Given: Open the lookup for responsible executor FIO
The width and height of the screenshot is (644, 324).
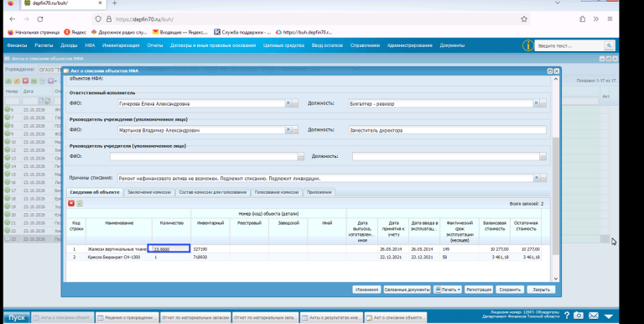Looking at the screenshot, I should coord(295,103).
